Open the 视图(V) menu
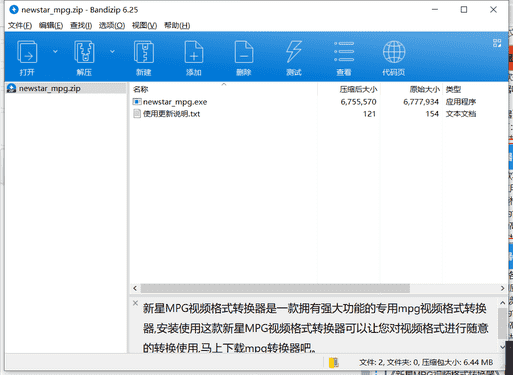The width and height of the screenshot is (513, 375). pyautogui.click(x=144, y=25)
